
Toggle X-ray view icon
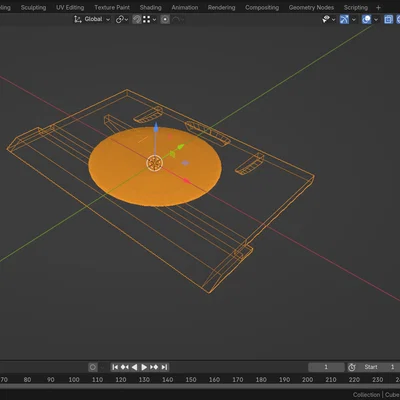click(x=388, y=19)
